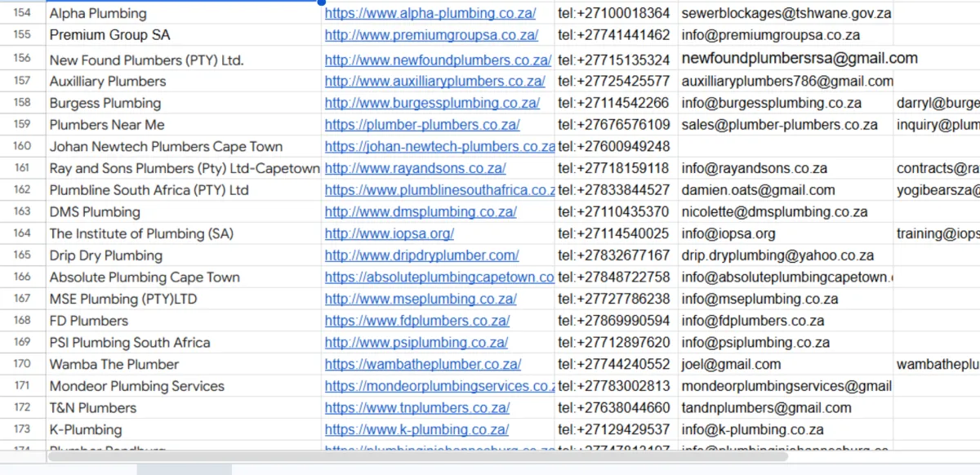The image size is (980, 475).
Task: Select phone cell tel:+27600949248
Action: [x=617, y=147]
